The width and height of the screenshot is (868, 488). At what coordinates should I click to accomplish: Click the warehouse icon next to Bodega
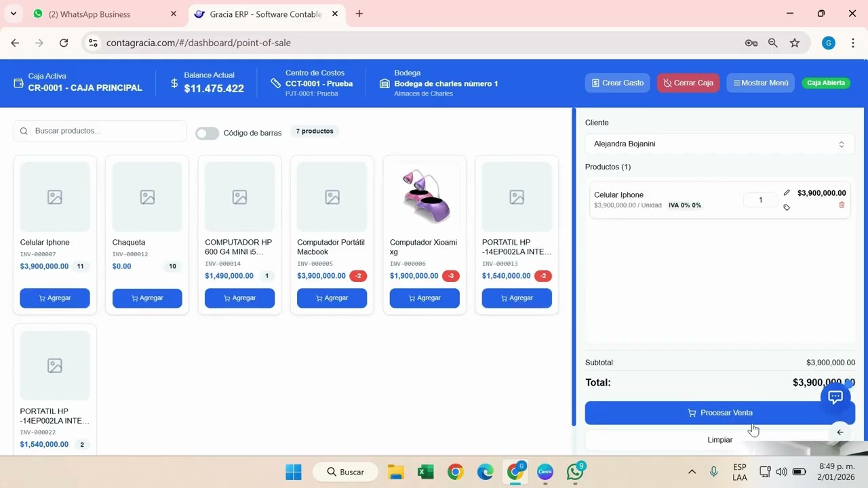tap(384, 83)
